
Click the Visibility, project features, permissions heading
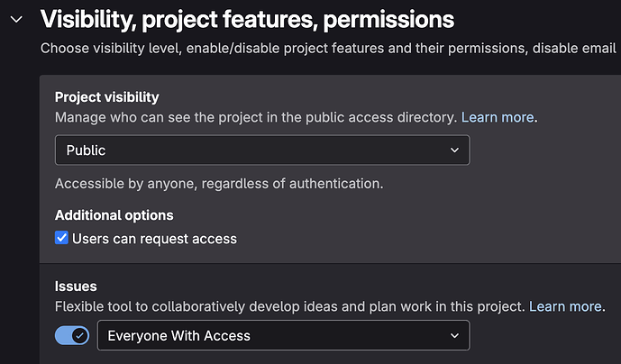coord(247,18)
